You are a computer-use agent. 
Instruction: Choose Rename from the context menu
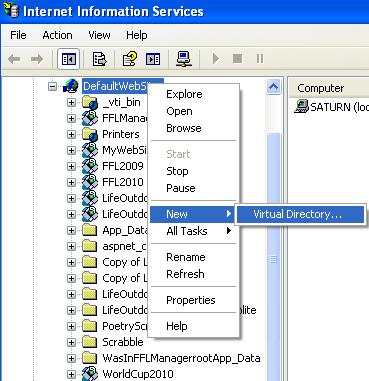tap(193, 257)
